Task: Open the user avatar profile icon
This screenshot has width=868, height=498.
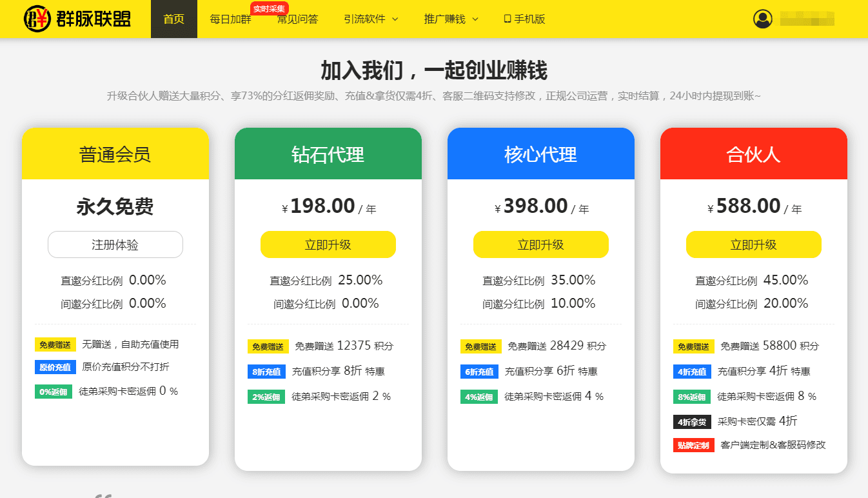Action: point(763,19)
